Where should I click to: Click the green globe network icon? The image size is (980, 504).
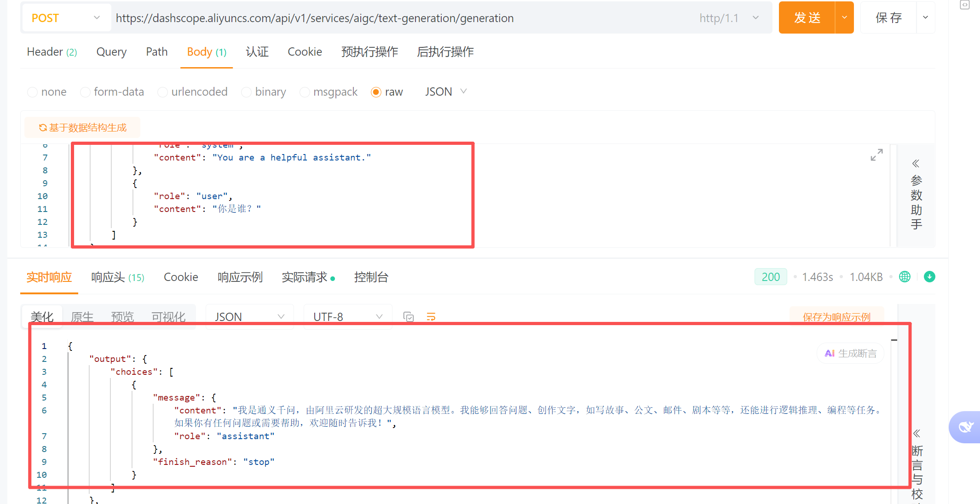[x=905, y=277]
